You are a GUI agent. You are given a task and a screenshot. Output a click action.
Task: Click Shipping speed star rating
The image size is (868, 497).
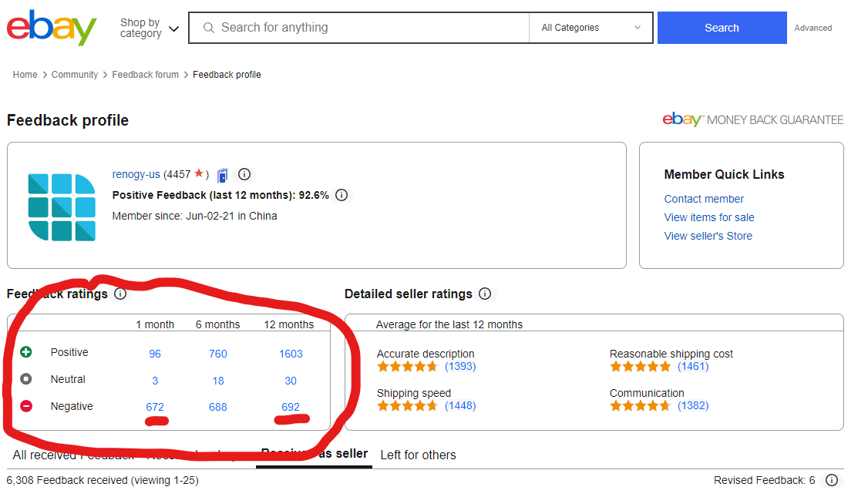tap(408, 405)
